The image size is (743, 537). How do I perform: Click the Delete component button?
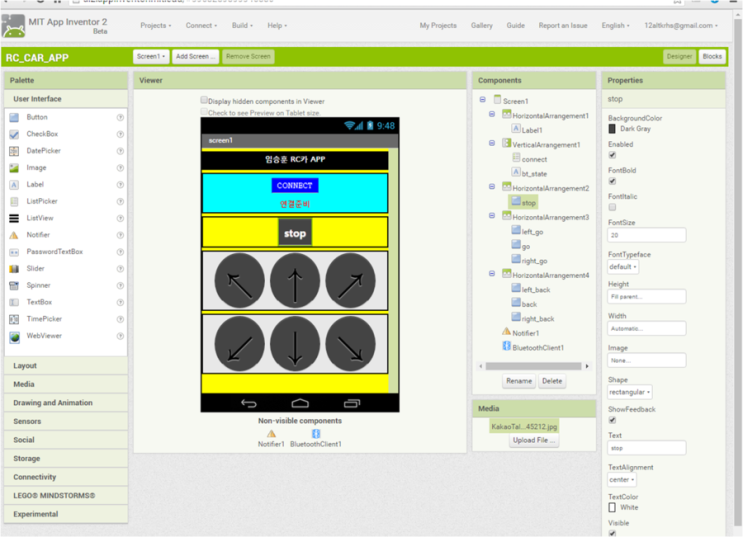552,381
